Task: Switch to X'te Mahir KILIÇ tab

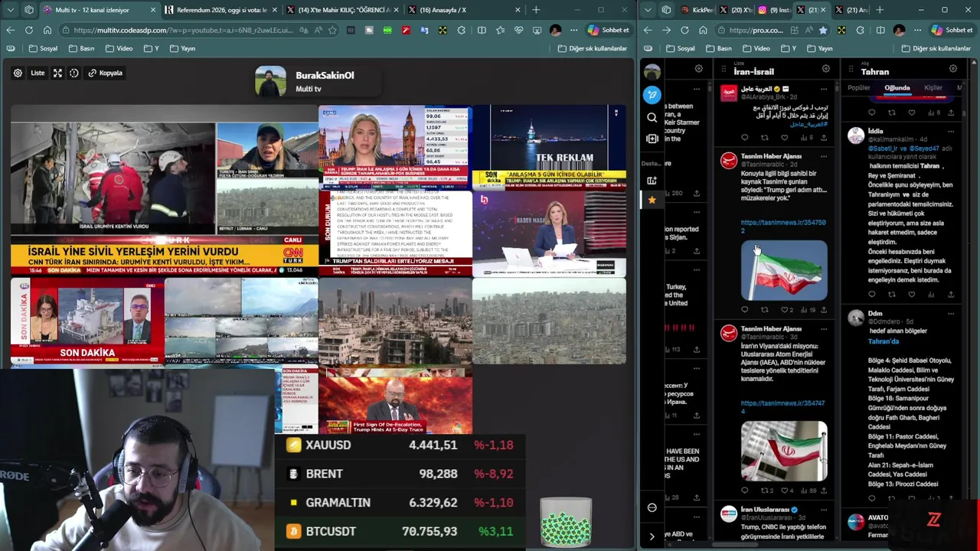Action: click(x=345, y=10)
